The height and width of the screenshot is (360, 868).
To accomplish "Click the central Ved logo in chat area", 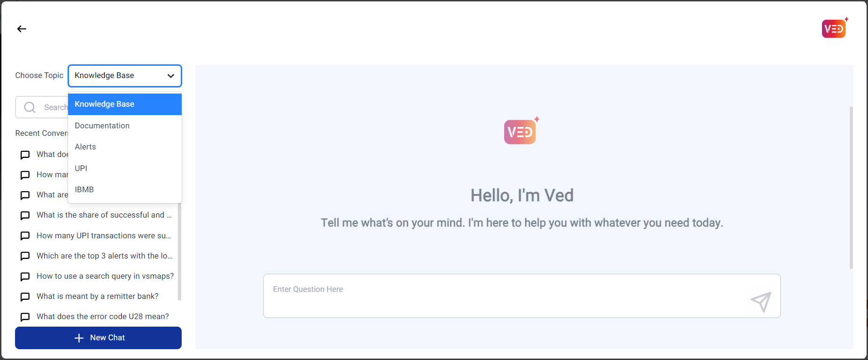I will click(520, 132).
